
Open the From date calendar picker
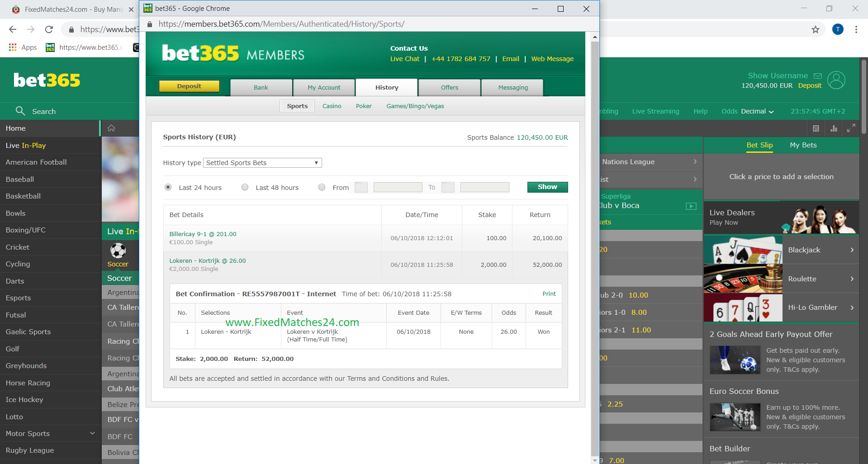tap(361, 187)
